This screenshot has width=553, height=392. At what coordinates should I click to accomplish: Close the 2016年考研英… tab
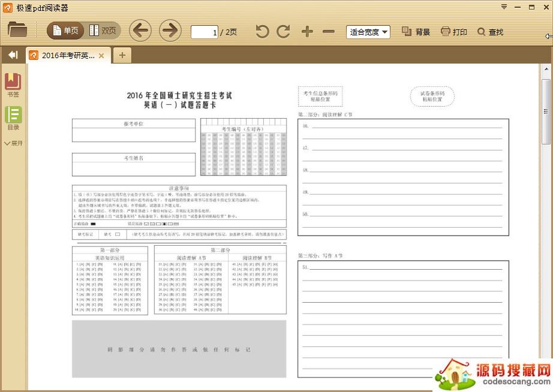pos(101,56)
